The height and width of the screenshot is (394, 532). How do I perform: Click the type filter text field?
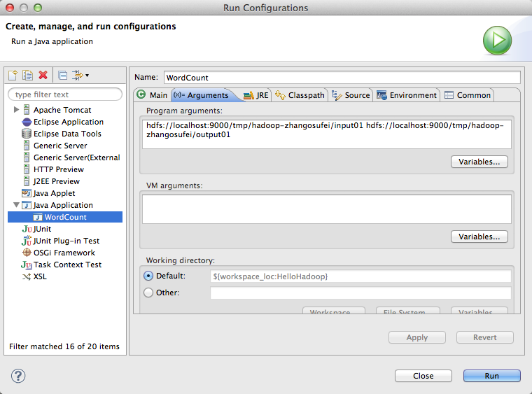[x=65, y=94]
